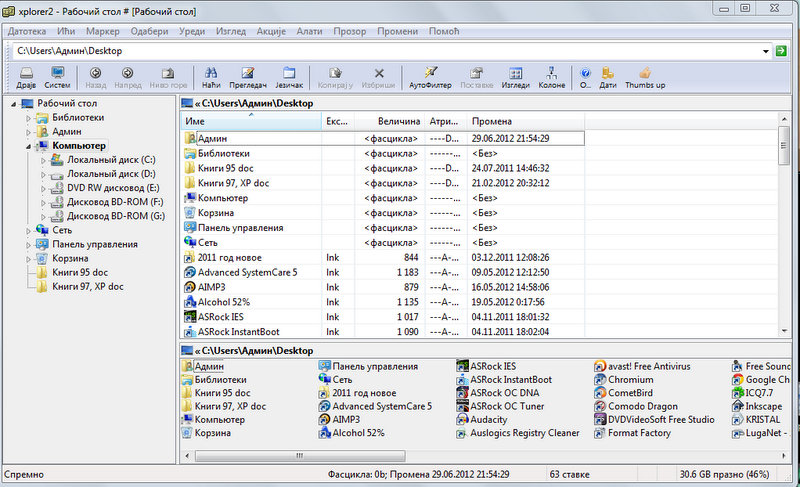The height and width of the screenshot is (487, 800).
Task: Select Audacity shortcut in bottom pane
Action: point(482,419)
